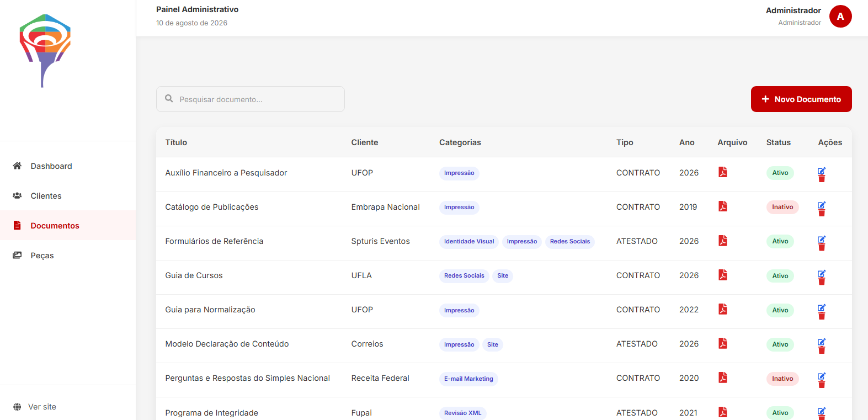
Task: Click the Pesquisar documento search field
Action: point(251,99)
